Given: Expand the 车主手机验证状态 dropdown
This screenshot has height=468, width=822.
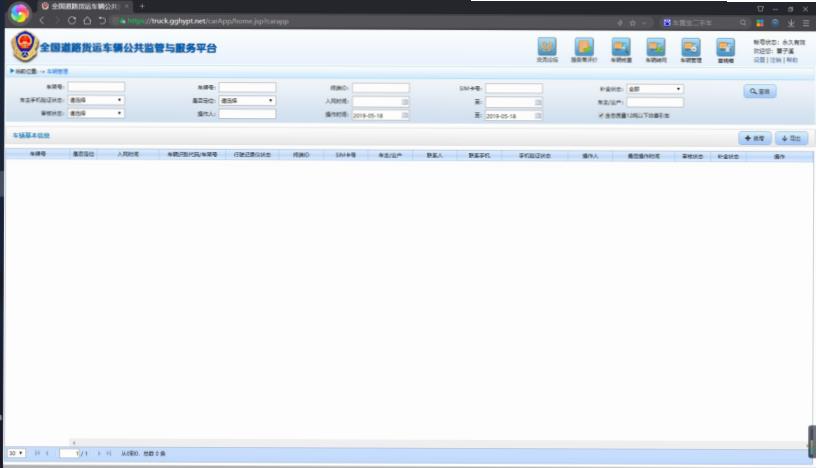Looking at the screenshot, I should click(x=96, y=101).
